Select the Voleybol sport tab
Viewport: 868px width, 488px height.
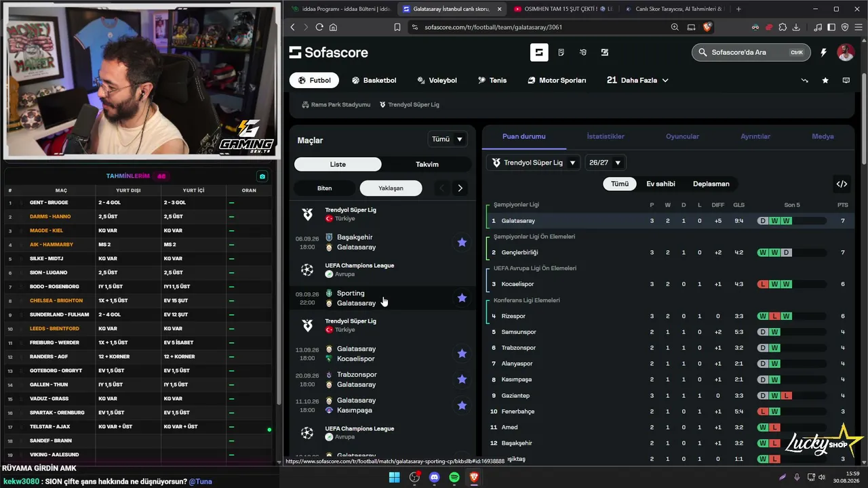coord(437,80)
